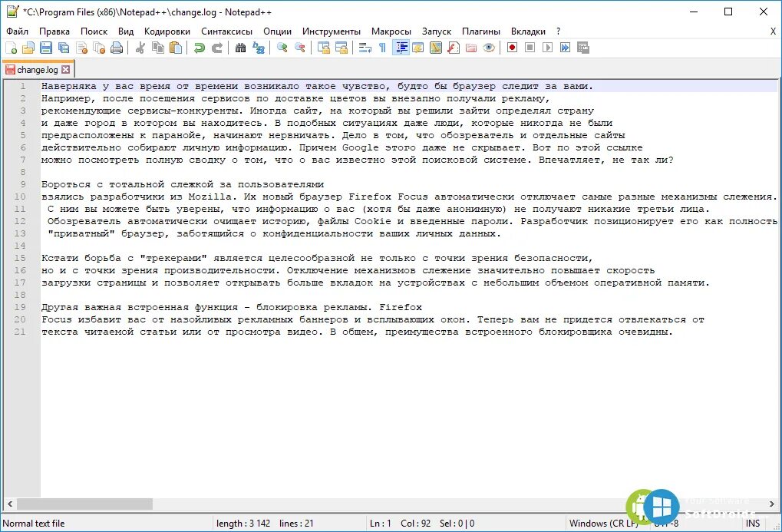Open the Вкладки menu
This screenshot has width=782, height=532.
click(x=528, y=31)
